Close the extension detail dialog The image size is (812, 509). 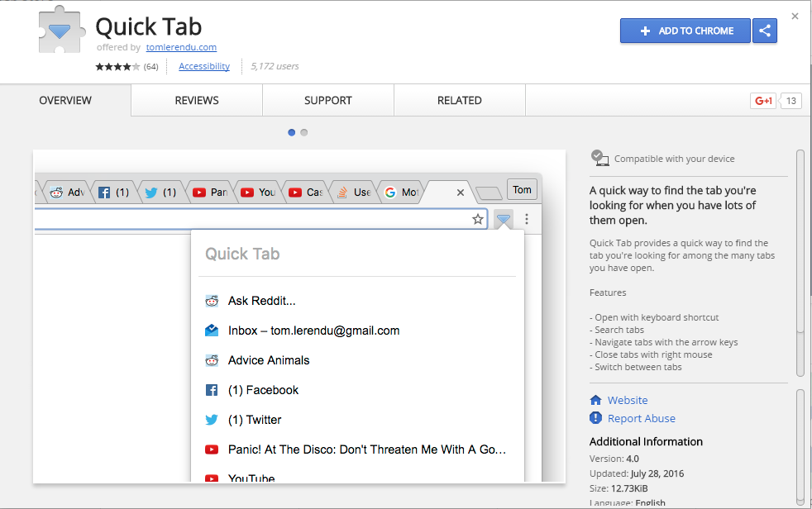pos(795,16)
